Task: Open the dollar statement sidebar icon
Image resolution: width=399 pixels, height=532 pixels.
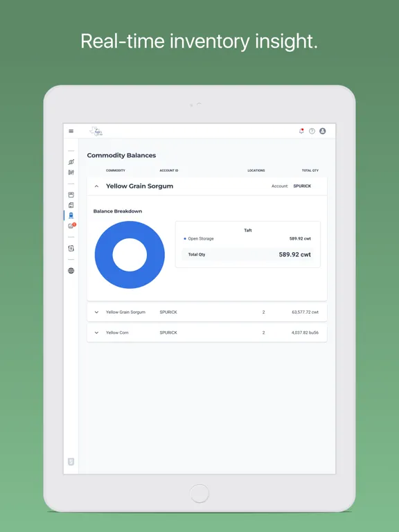Action: tap(71, 249)
